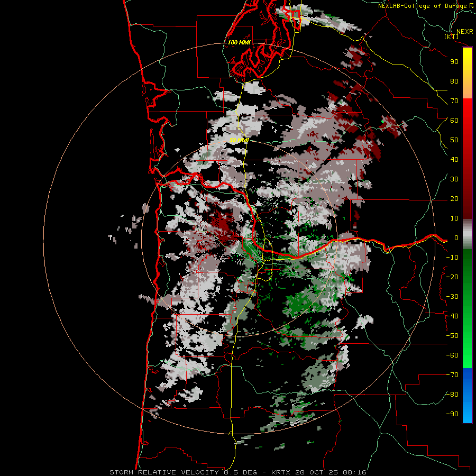
Task: Click the 00:16 timestamp
Action: [x=354, y=472]
